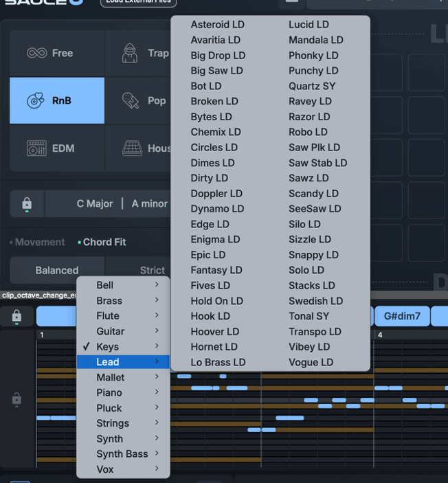Screen dimensions: 448x483
Task: Toggle the piano roll lock icon
Action: tap(16, 398)
